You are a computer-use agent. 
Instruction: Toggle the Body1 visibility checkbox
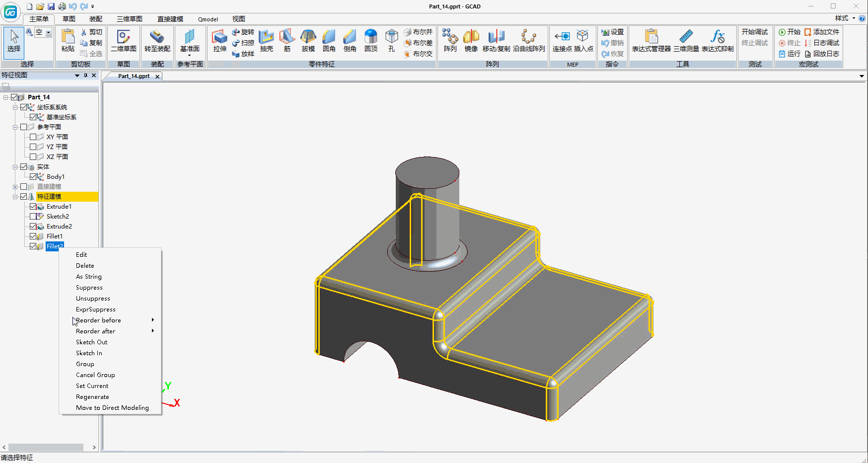click(x=33, y=177)
